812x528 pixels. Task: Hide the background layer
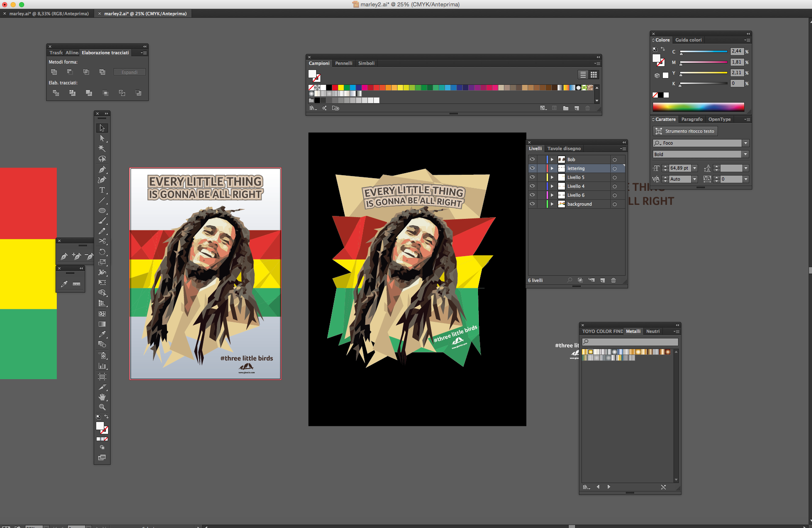click(x=532, y=204)
